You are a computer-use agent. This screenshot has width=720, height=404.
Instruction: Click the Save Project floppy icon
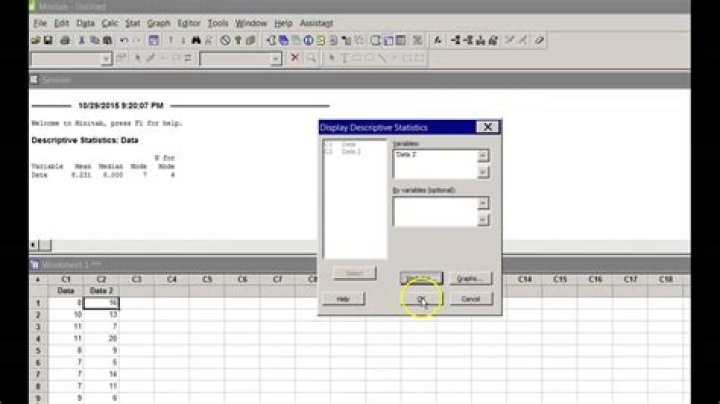click(x=48, y=40)
